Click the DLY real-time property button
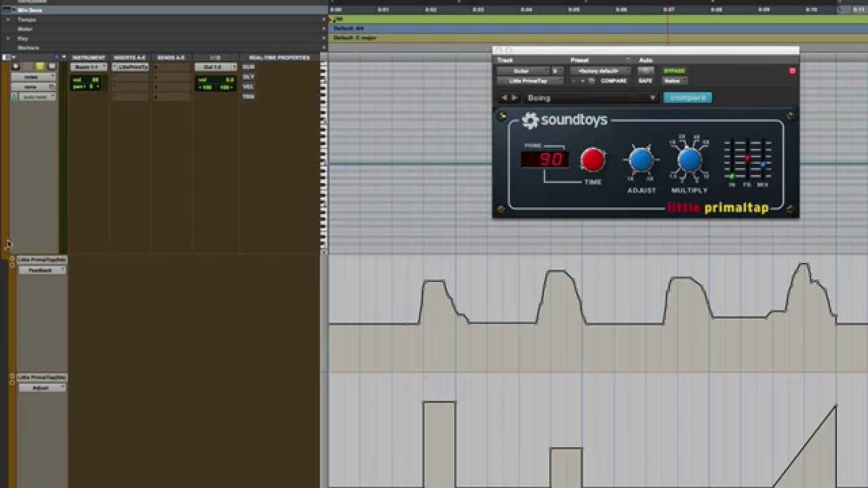Viewport: 868px width, 488px height. pyautogui.click(x=248, y=77)
